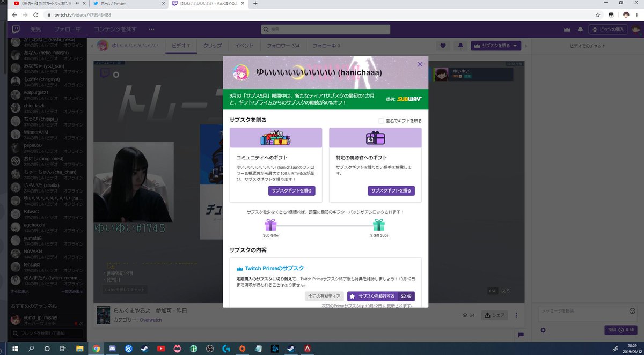Open Task View on the taskbar
Screen dimensions: 644x355
pos(63,349)
